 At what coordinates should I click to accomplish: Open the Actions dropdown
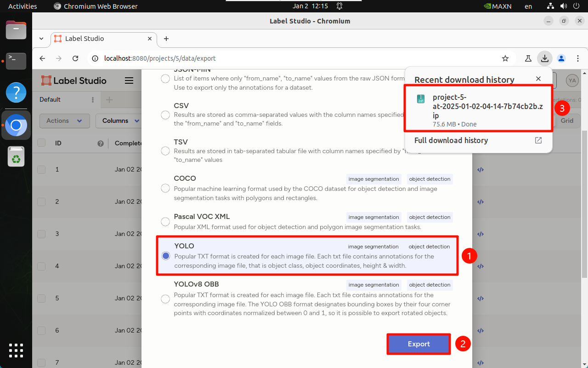point(64,121)
